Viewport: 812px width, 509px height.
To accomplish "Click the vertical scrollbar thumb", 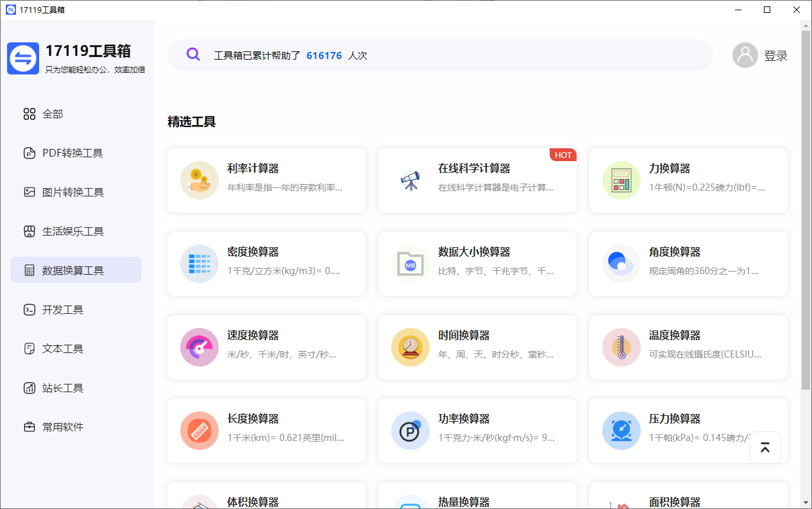I will point(806,209).
